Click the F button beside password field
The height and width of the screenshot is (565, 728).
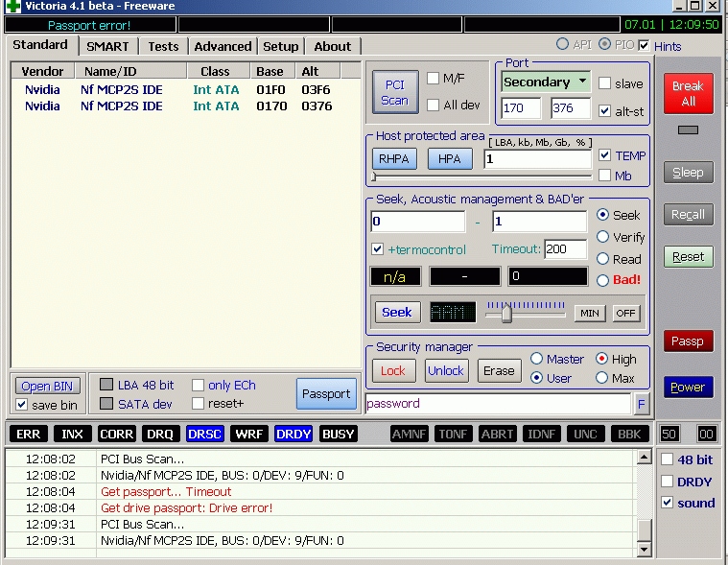(641, 404)
